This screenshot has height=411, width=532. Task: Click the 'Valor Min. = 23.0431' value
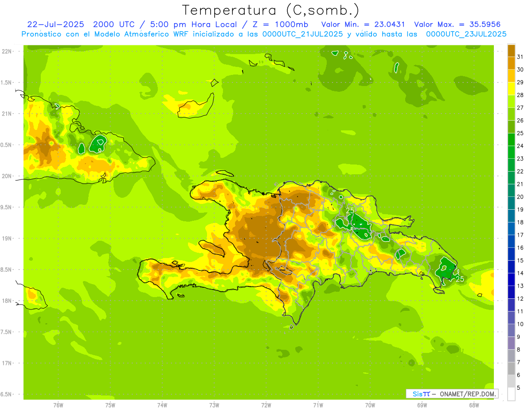(363, 24)
